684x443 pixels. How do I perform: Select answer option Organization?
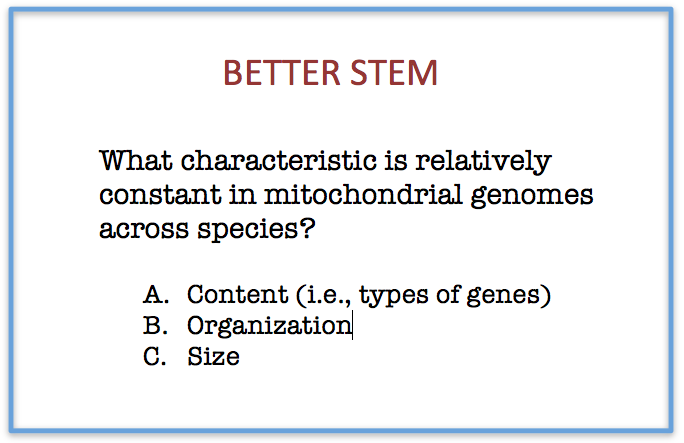268,326
